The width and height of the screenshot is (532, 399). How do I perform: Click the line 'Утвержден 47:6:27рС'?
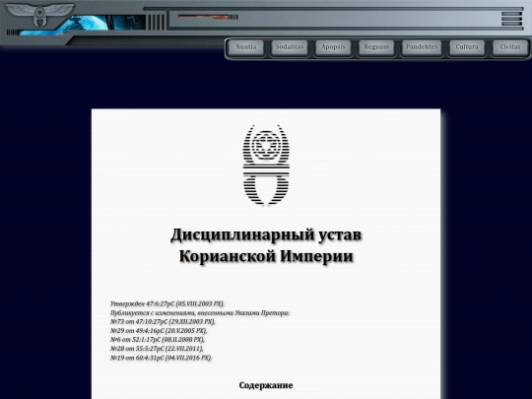(167, 303)
